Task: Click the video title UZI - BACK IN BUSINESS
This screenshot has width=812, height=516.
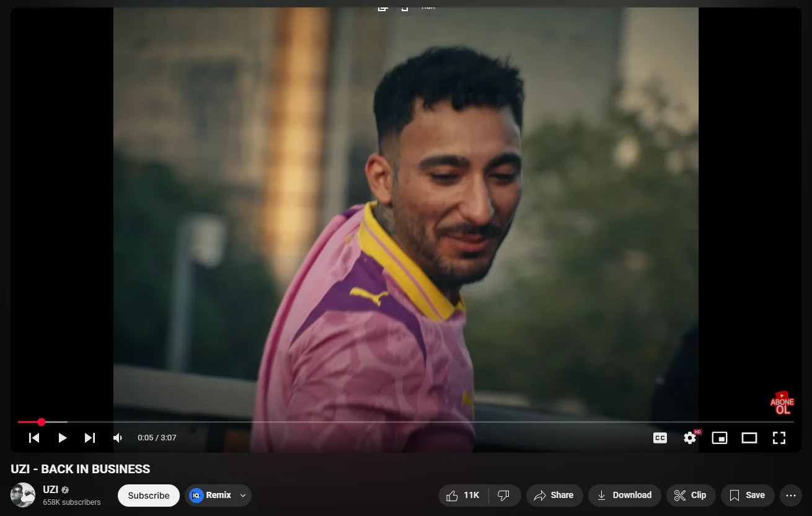Action: 81,469
